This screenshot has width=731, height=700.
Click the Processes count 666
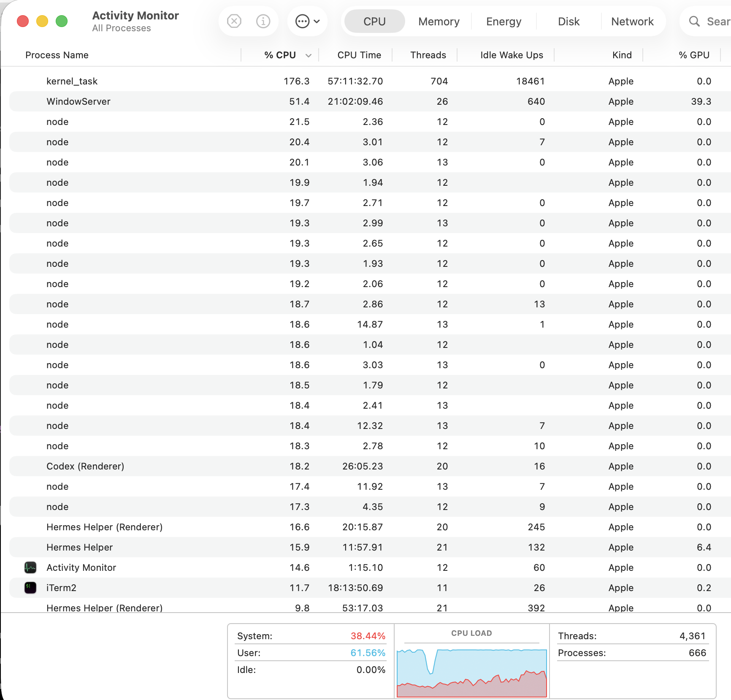pos(697,653)
